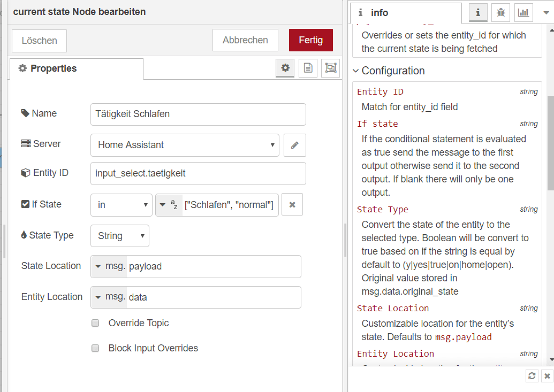Click the a-z string type icon
This screenshot has width=554, height=392.
(169, 204)
